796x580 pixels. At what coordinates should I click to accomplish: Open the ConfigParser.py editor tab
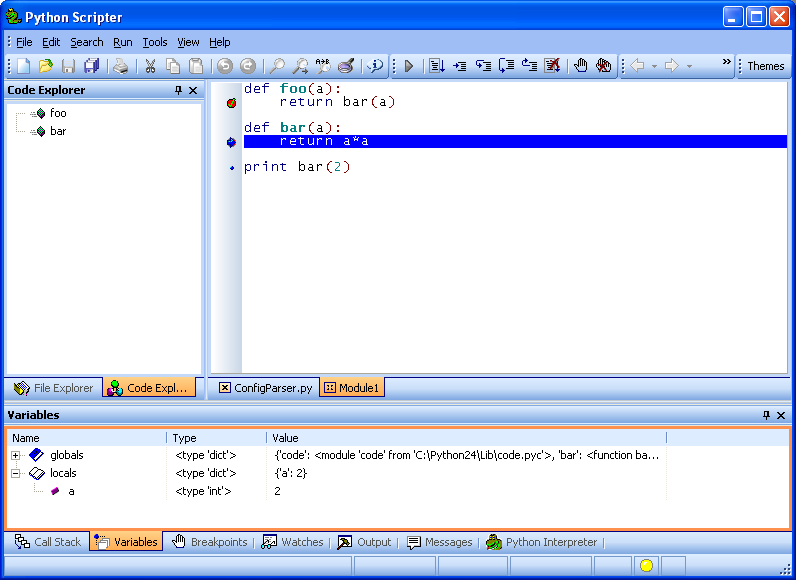point(265,388)
